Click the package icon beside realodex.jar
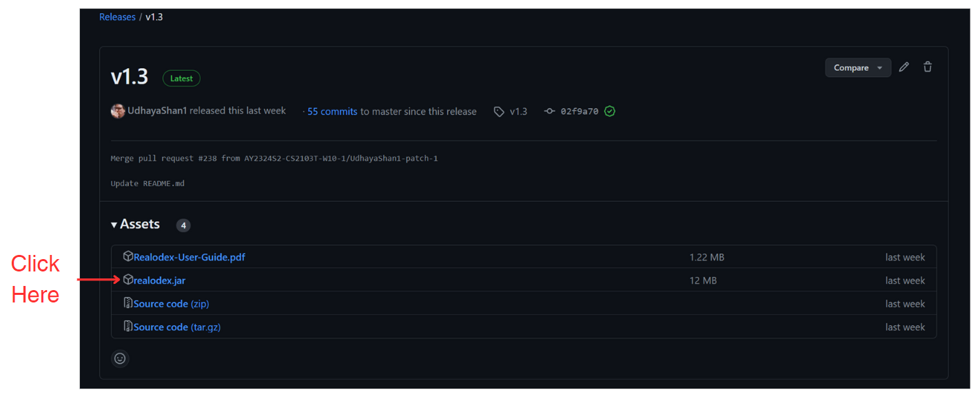Screen dimensions: 980x401 128,280
